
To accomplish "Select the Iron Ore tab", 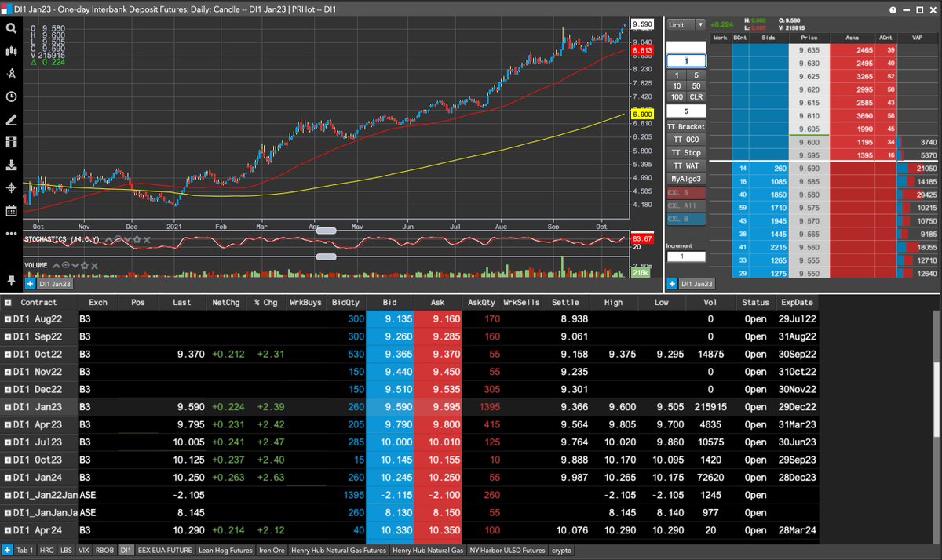I will 272,551.
